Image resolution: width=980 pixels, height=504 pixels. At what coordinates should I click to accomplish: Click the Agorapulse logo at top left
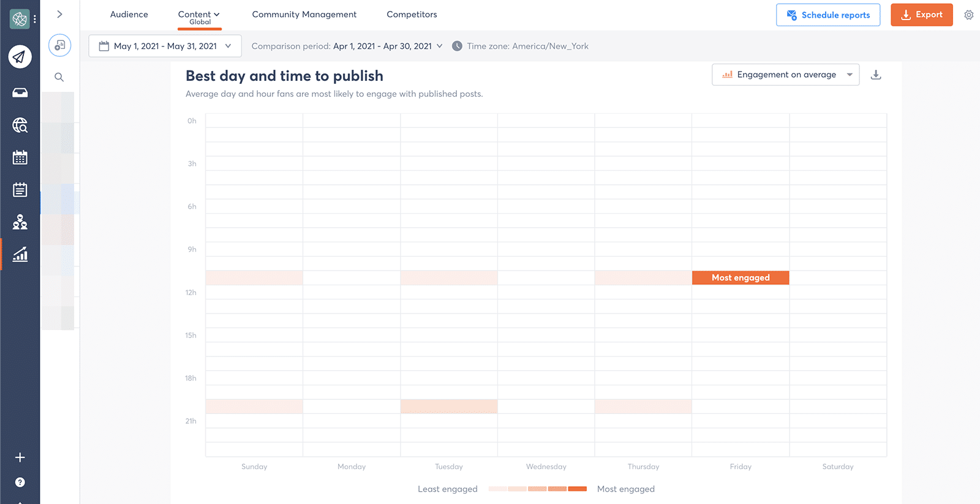coord(20,19)
